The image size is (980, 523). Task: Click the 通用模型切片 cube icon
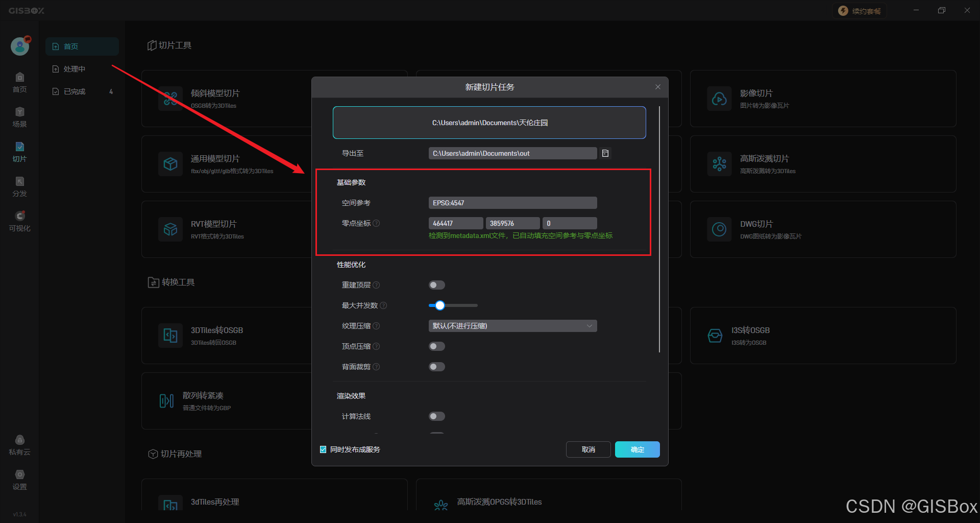(x=170, y=164)
